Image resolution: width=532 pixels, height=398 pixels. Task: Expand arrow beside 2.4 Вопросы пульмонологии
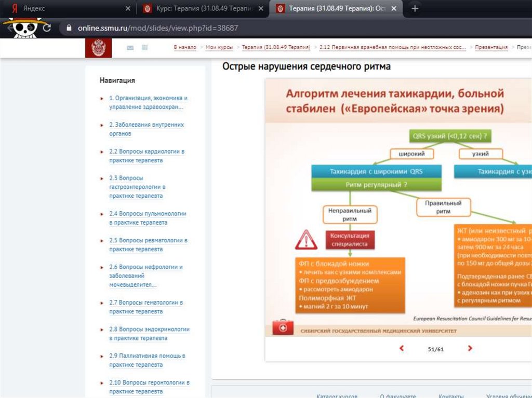point(102,214)
